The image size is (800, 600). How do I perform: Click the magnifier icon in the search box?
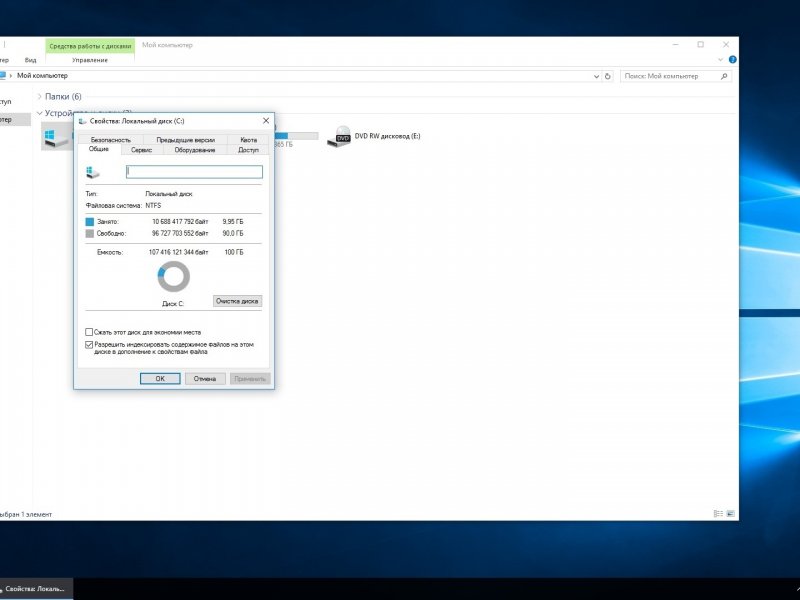724,76
